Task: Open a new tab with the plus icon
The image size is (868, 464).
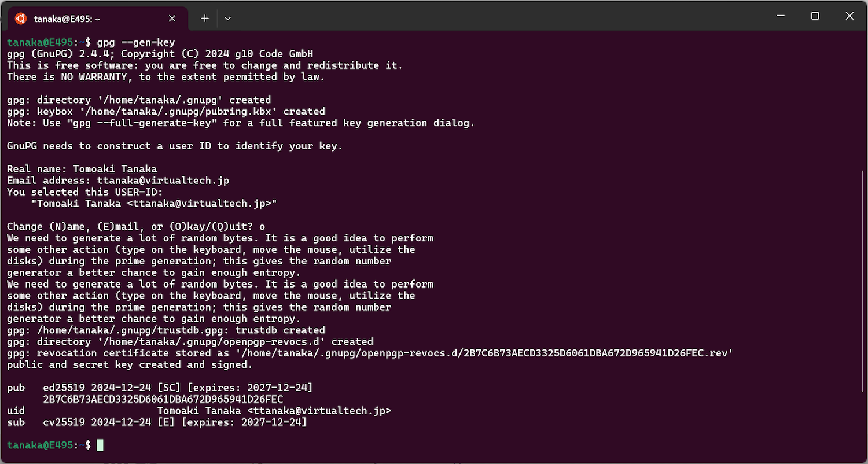Action: click(205, 19)
